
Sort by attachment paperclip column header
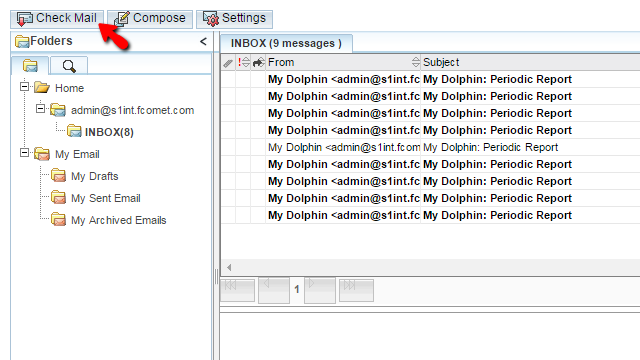(228, 63)
